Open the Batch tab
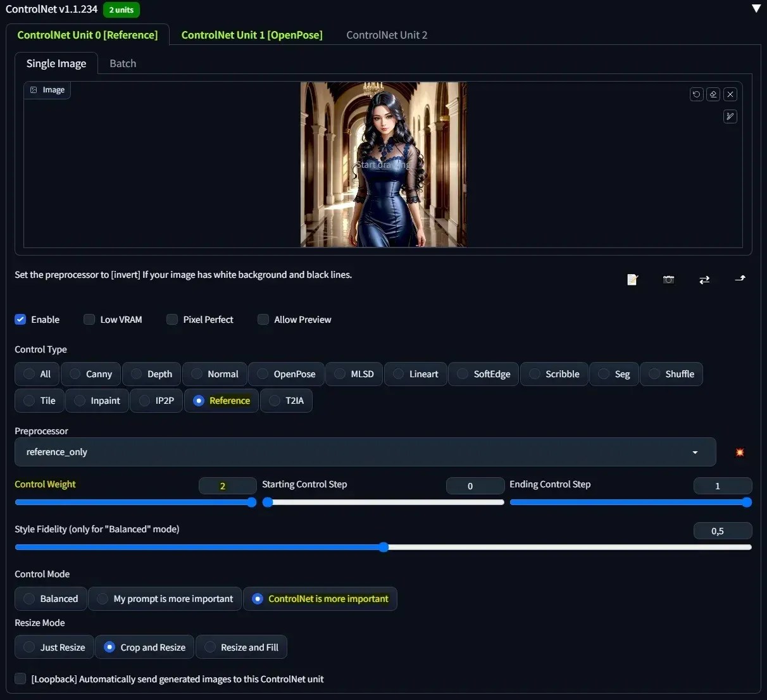The height and width of the screenshot is (700, 767). [123, 63]
